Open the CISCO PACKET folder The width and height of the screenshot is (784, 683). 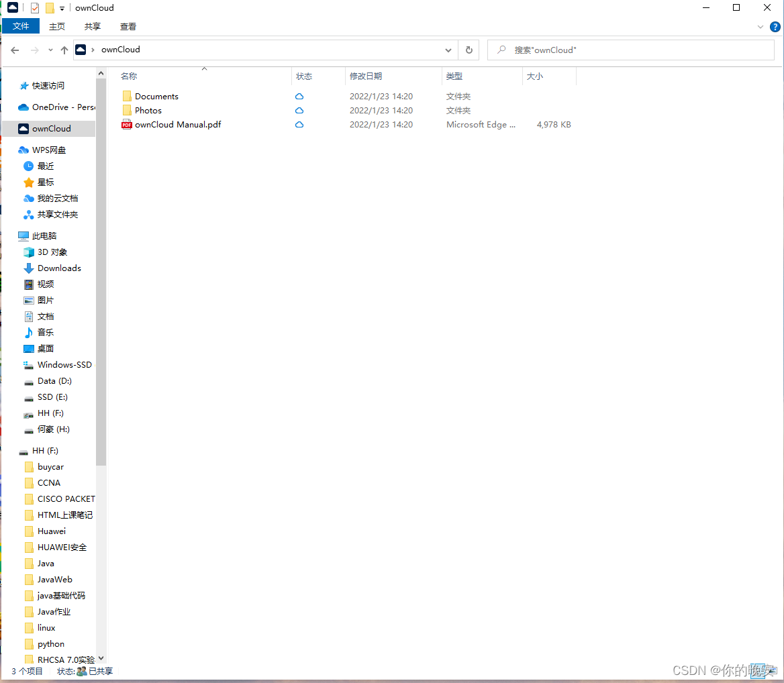[66, 498]
